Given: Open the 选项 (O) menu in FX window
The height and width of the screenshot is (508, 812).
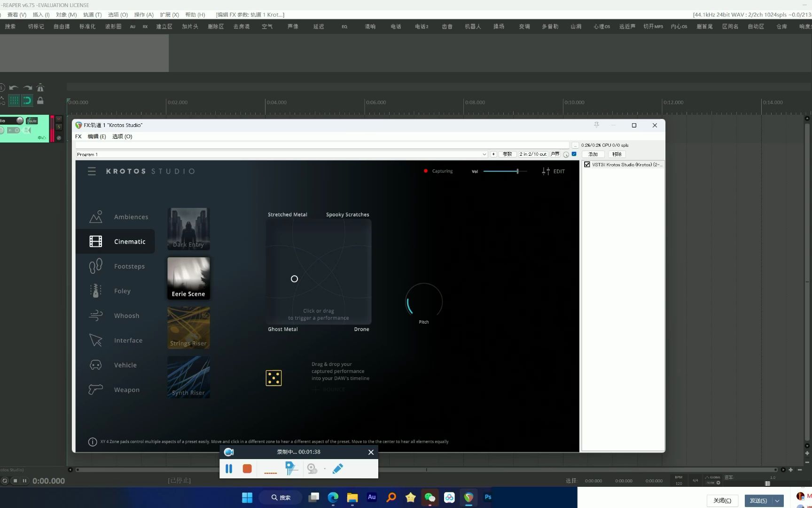Looking at the screenshot, I should [122, 136].
